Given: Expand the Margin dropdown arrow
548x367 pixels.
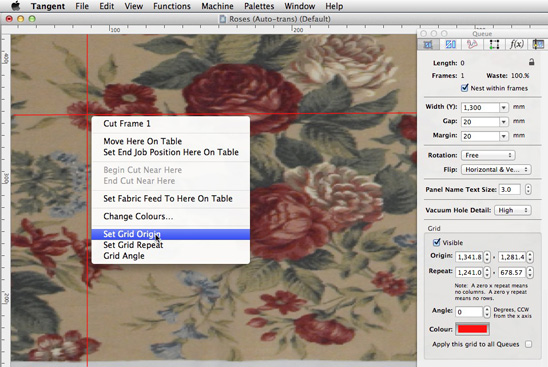Looking at the screenshot, I should (x=503, y=136).
